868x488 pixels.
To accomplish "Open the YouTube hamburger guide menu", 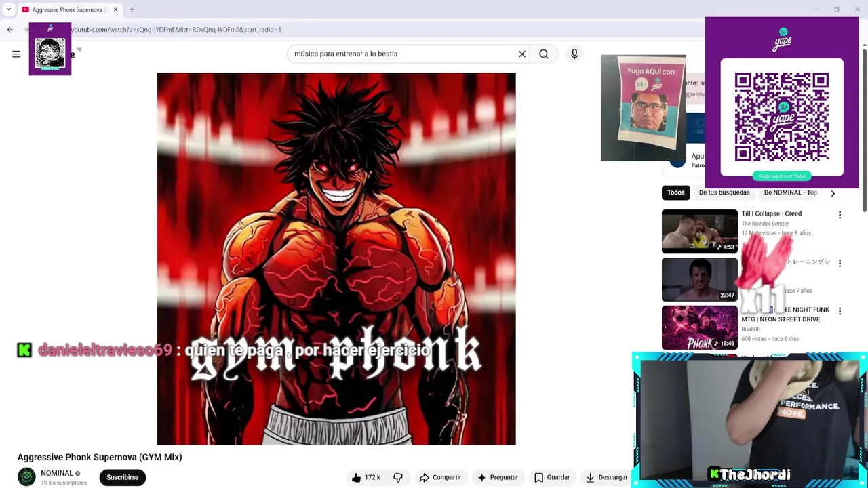I will [16, 54].
